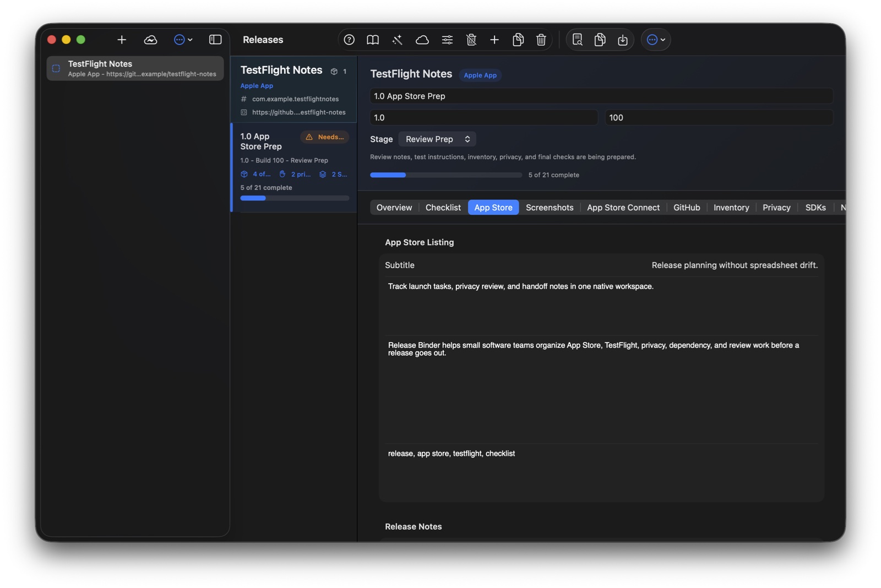This screenshot has width=881, height=588.
Task: Switch to the Checklist tab
Action: point(443,208)
